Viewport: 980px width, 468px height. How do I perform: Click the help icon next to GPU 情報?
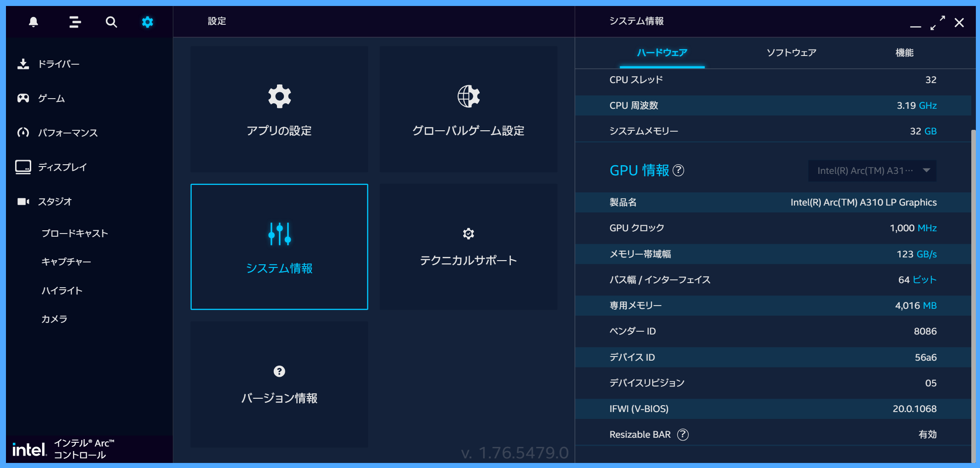pos(678,170)
